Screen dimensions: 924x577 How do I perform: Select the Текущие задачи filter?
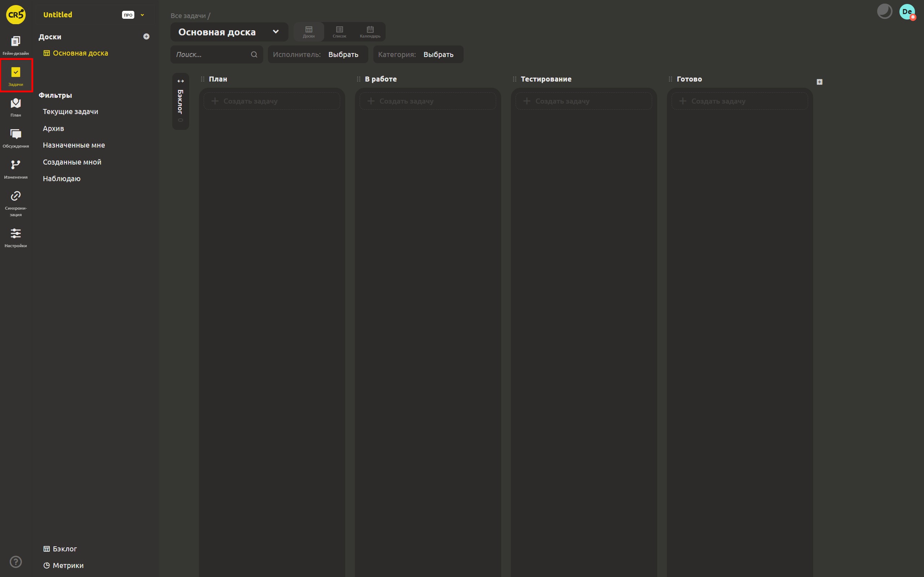pos(71,112)
